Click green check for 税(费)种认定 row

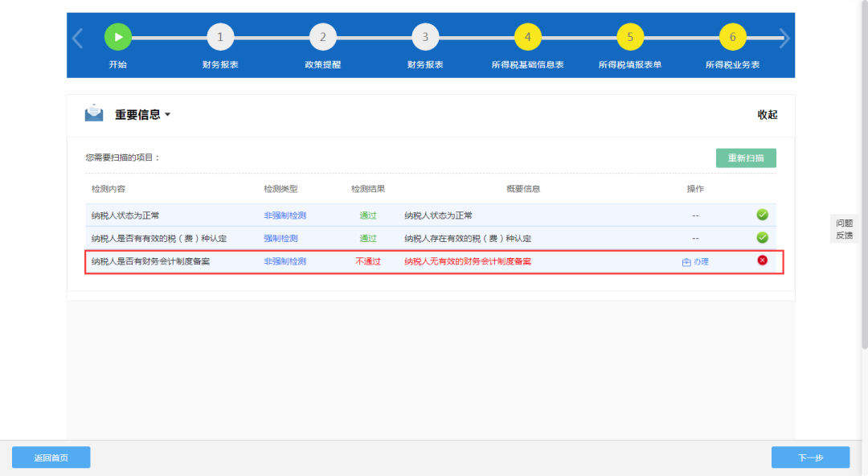[x=762, y=238]
